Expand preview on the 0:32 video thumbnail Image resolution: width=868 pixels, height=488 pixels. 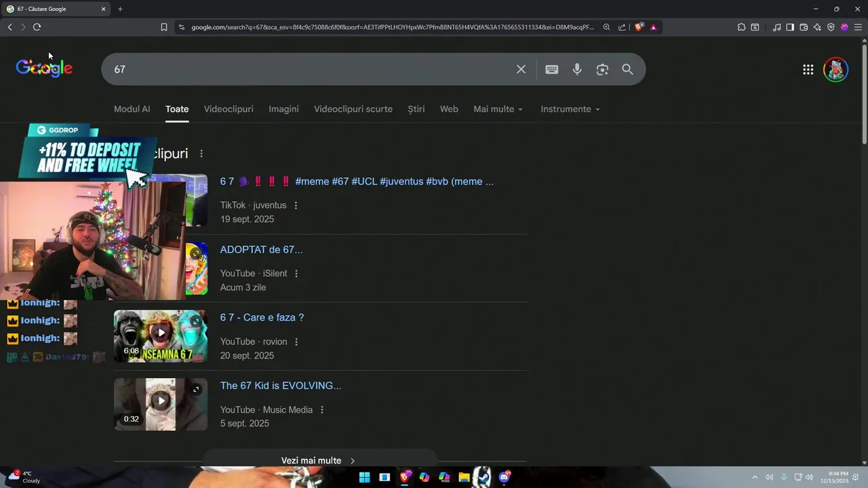click(x=196, y=389)
